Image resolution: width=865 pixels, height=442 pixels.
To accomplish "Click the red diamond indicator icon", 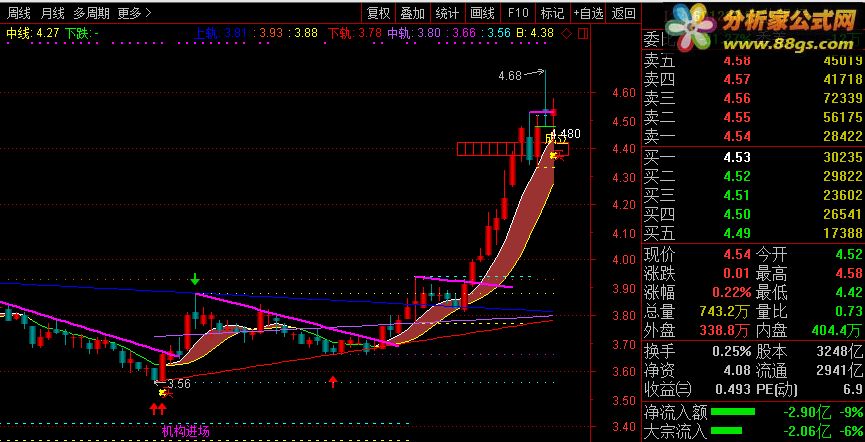I will pyautogui.click(x=566, y=34).
